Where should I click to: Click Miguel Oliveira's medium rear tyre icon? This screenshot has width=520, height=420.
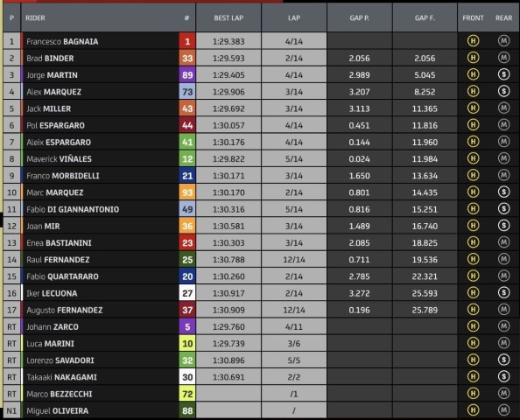tap(503, 410)
